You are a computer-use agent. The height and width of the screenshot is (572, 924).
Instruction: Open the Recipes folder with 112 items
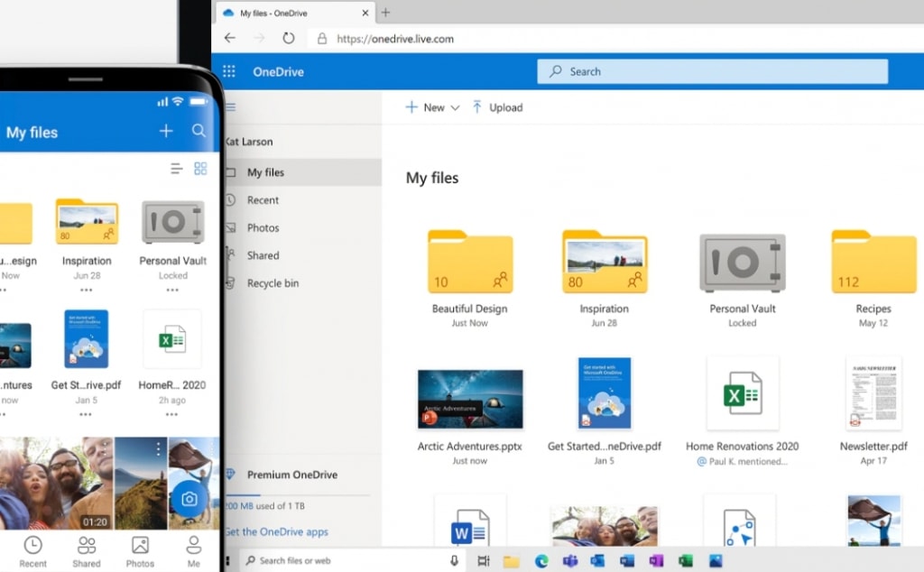(873, 262)
